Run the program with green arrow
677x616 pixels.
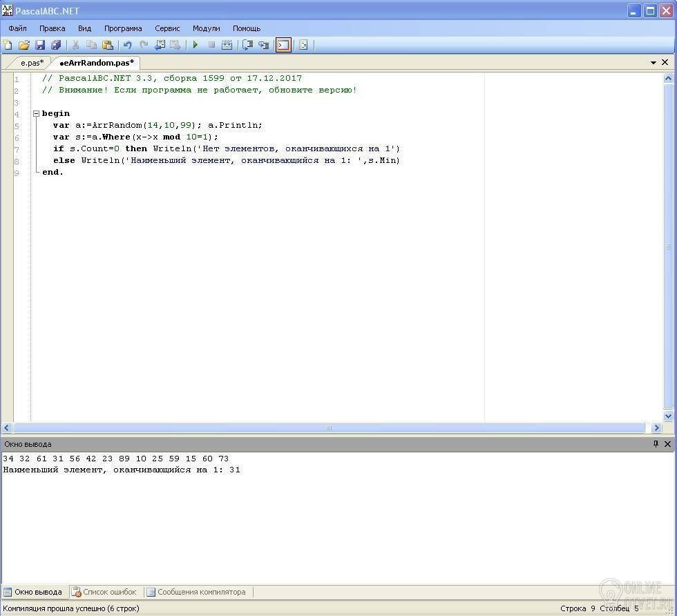tap(195, 44)
